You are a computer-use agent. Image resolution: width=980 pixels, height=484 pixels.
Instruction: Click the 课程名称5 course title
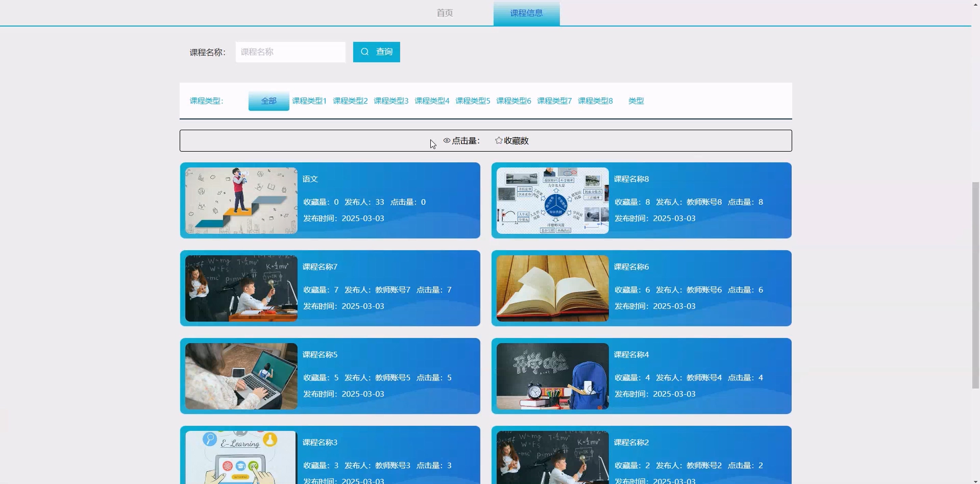(x=319, y=355)
